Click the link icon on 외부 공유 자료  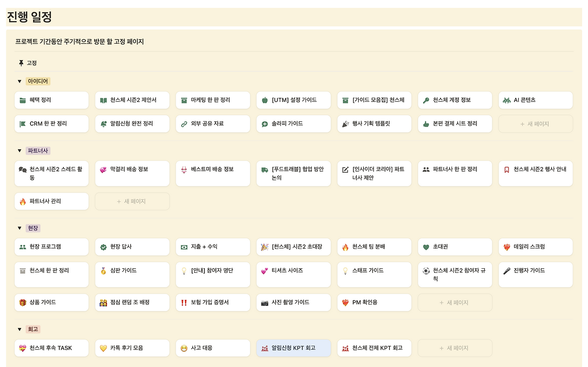(x=183, y=124)
